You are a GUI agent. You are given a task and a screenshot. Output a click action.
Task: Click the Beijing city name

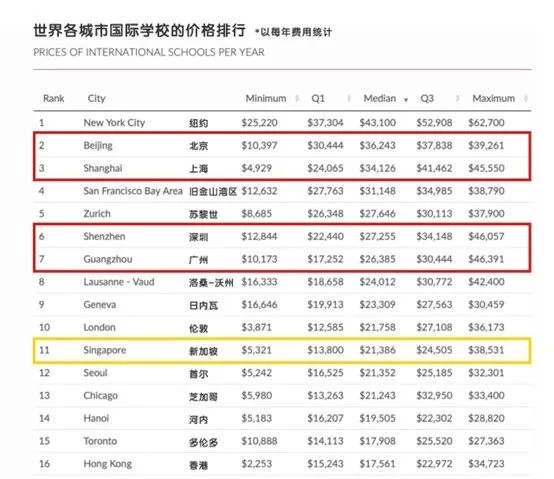click(x=98, y=146)
